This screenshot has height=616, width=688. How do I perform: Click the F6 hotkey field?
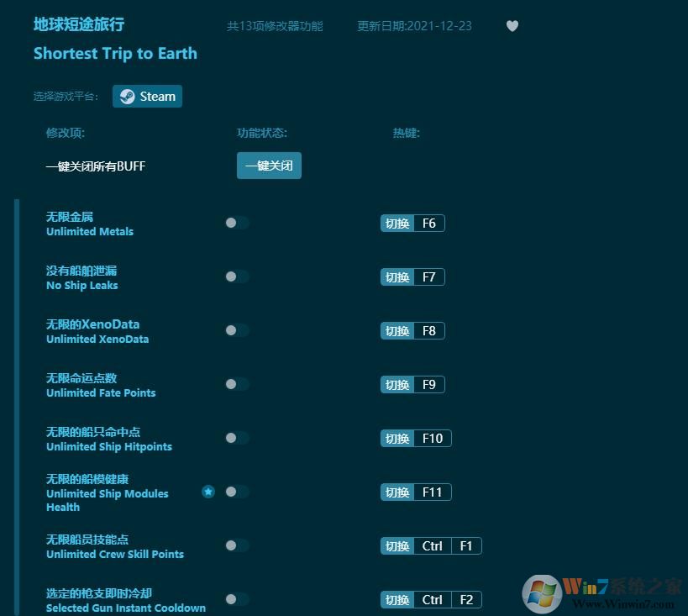click(x=429, y=224)
